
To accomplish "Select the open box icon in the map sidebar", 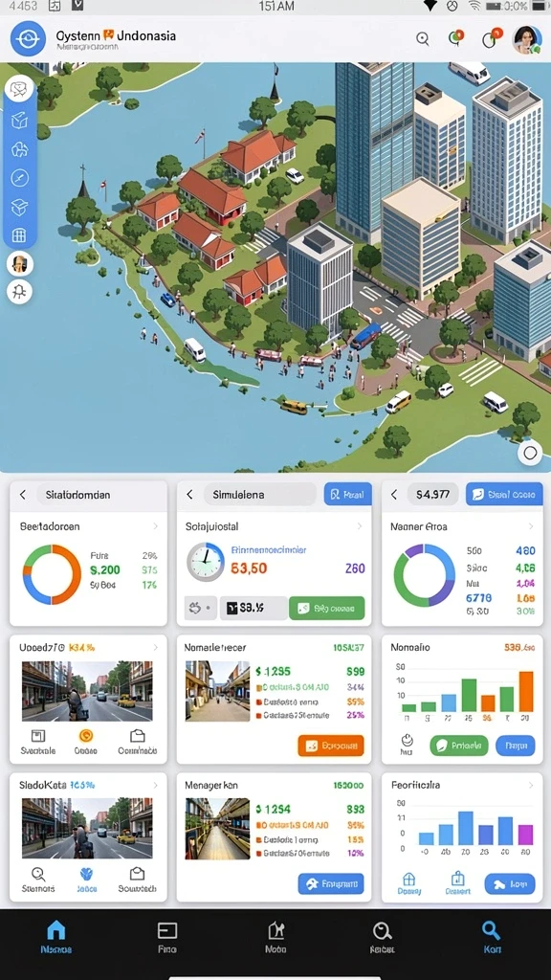I will [19, 208].
